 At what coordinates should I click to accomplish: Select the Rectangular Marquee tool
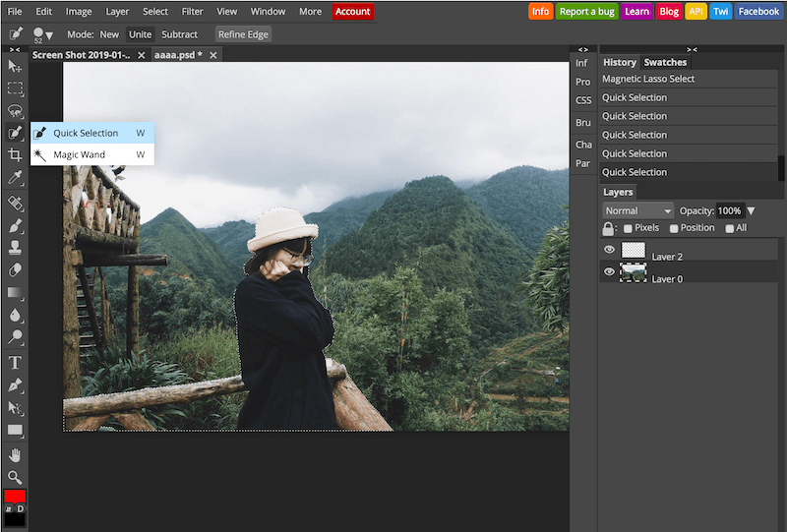(15, 89)
